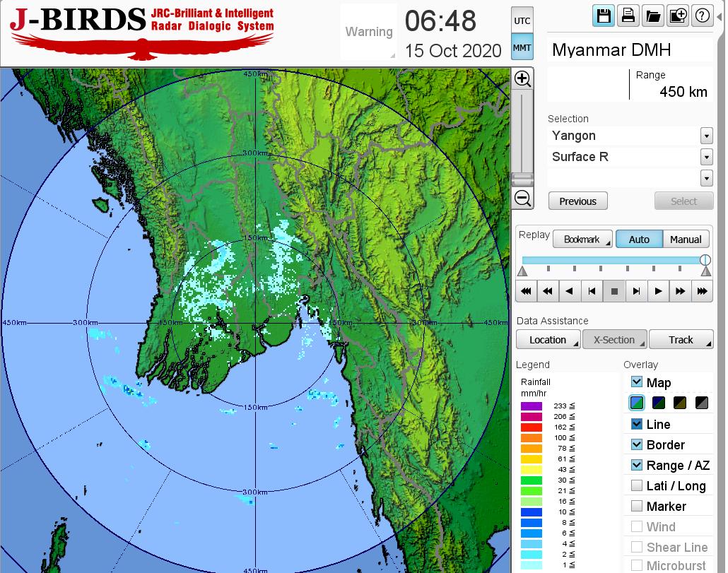This screenshot has height=573, width=728.
Task: Open the Yangon site dropdown
Action: [x=706, y=136]
